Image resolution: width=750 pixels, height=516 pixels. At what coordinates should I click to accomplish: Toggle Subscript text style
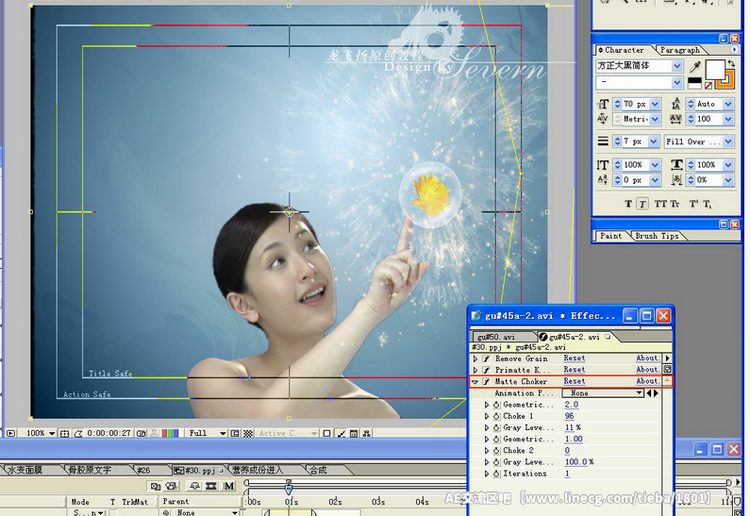coord(707,204)
